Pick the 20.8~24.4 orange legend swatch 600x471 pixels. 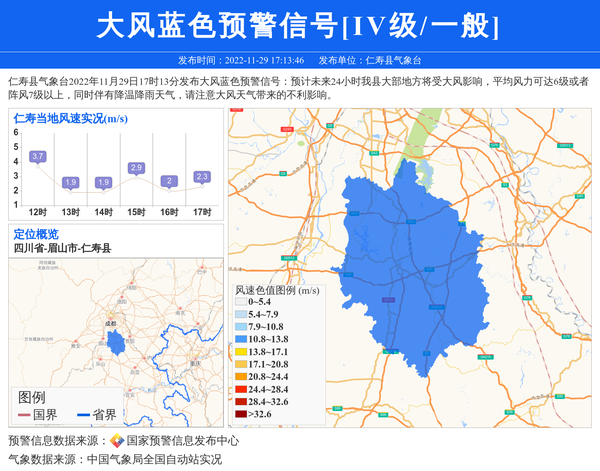pyautogui.click(x=240, y=377)
